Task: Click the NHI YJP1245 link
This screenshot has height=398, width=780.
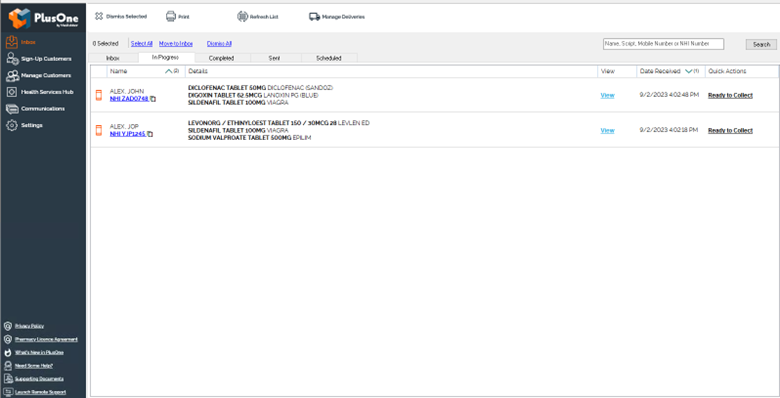Action: [x=127, y=134]
